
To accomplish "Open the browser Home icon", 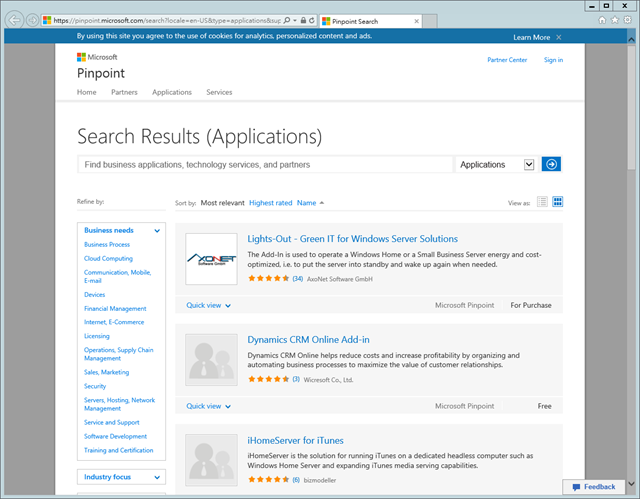I will 602,20.
